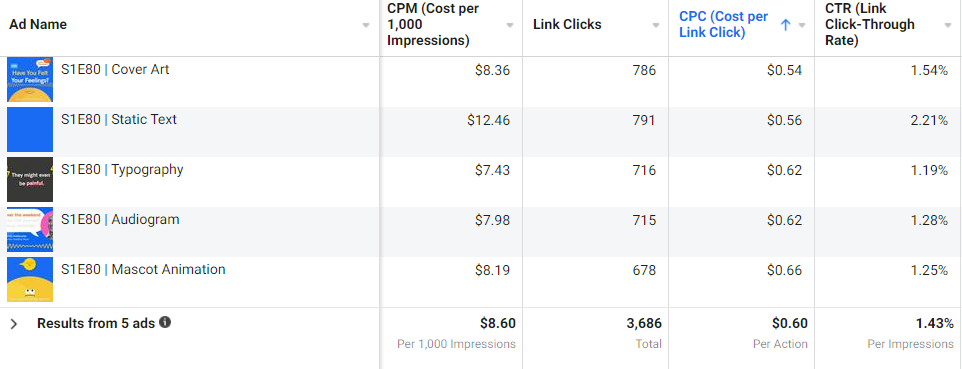Expand the Results from 5 ads row
This screenshot has height=369, width=962.
click(x=14, y=324)
